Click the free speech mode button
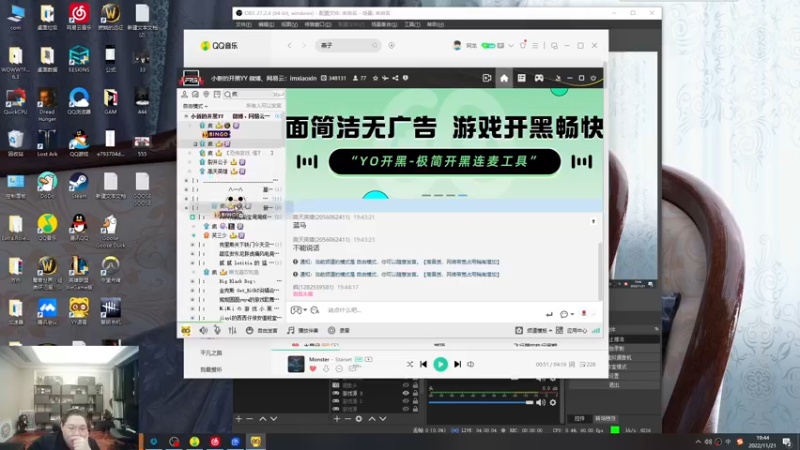 click(x=262, y=331)
